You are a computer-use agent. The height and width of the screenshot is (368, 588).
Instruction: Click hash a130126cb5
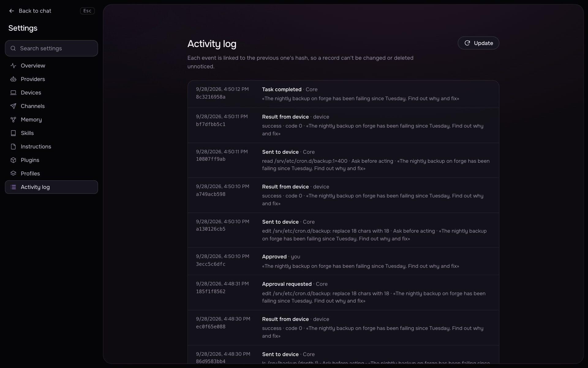211,229
